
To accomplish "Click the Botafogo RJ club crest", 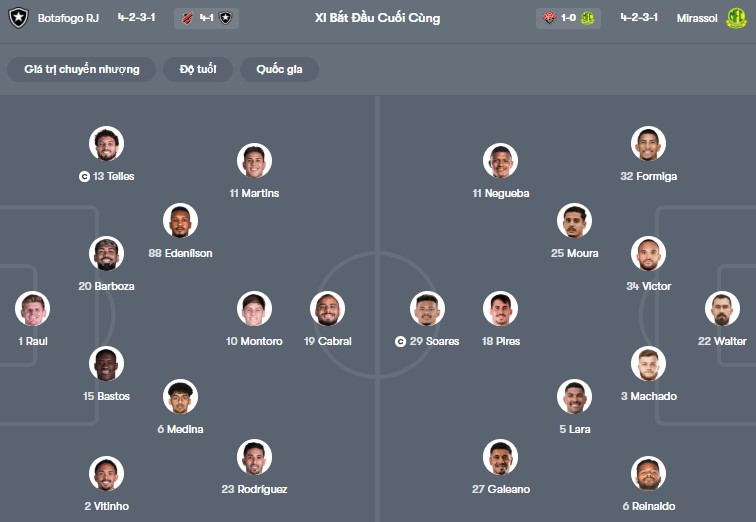I will [x=18, y=18].
